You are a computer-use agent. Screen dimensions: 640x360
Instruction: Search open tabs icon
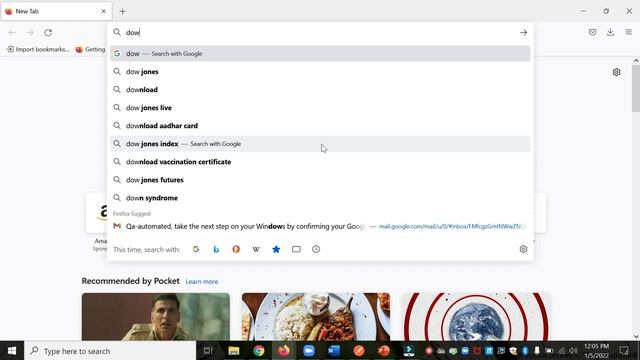296,249
